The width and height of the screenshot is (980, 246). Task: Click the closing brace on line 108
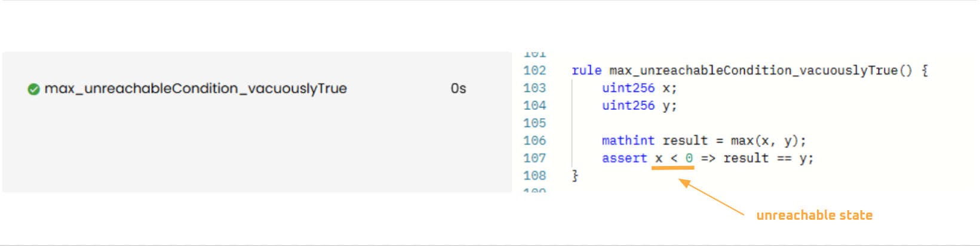point(575,176)
